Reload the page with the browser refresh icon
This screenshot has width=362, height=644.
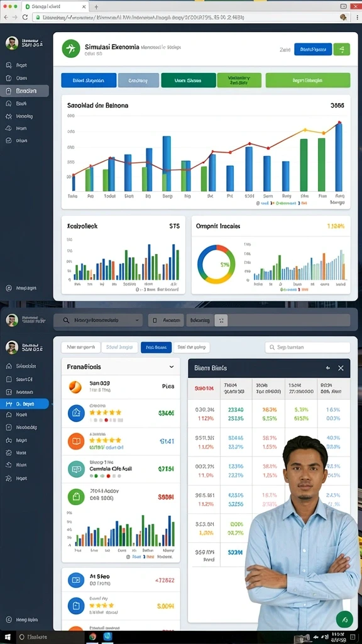25,17
